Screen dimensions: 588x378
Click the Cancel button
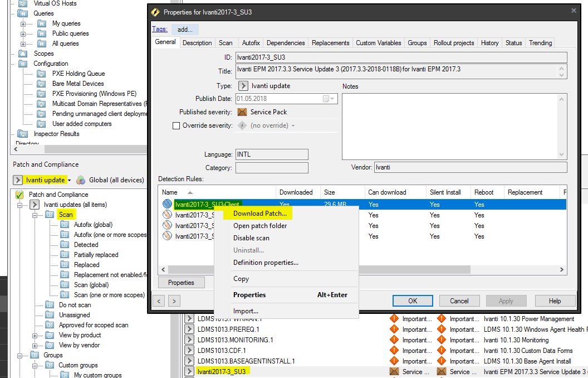pos(459,301)
